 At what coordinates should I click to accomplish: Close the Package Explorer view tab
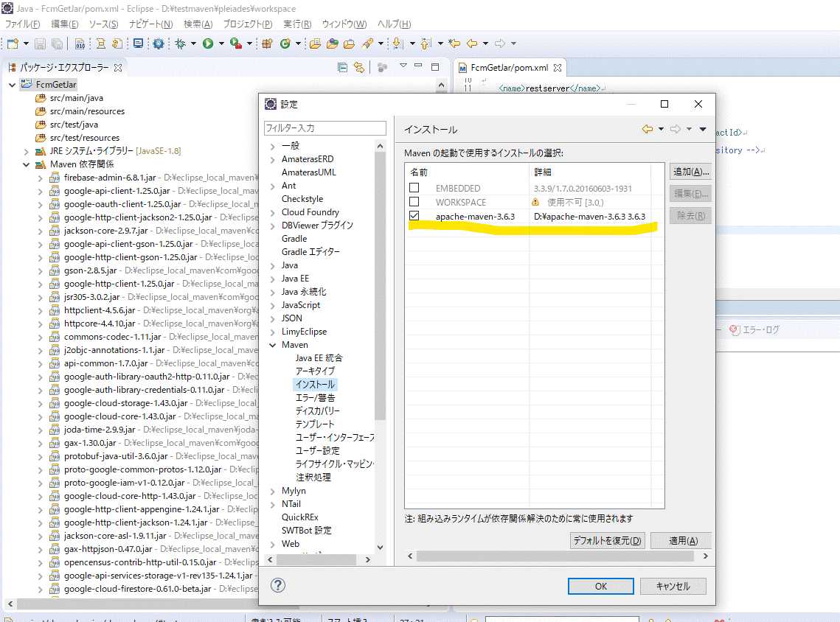point(119,68)
